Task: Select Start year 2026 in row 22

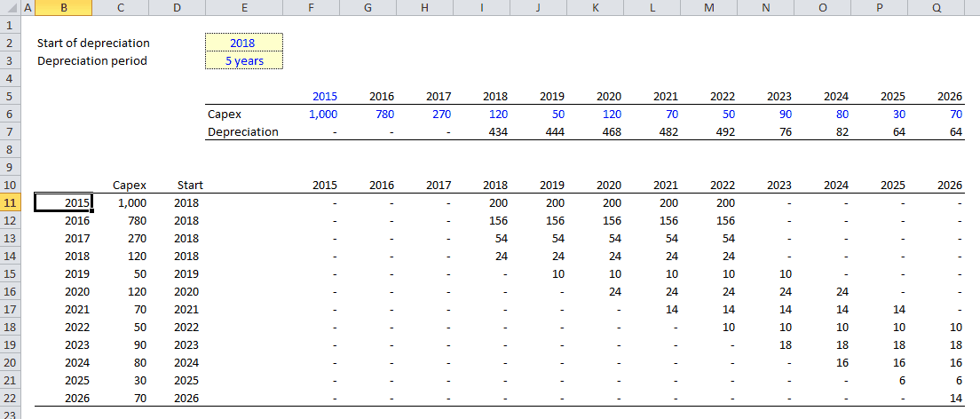Action: (x=186, y=398)
